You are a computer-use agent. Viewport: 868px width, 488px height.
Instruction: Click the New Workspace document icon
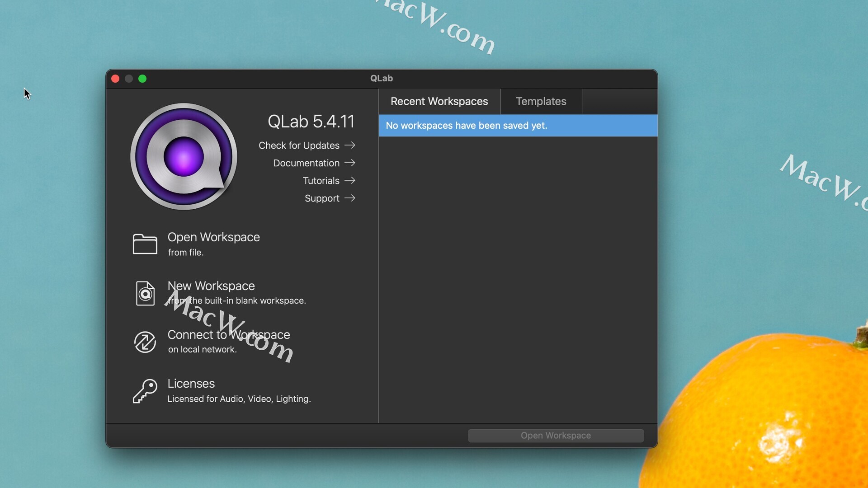point(145,293)
